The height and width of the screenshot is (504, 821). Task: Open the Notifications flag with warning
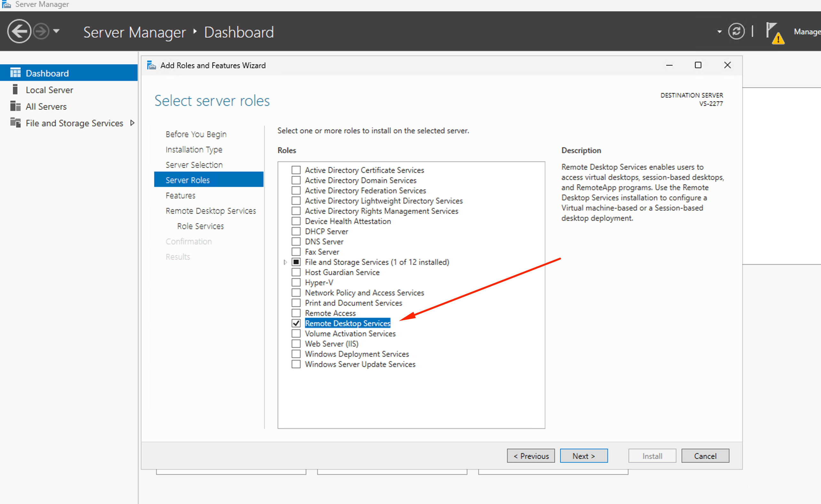click(775, 33)
